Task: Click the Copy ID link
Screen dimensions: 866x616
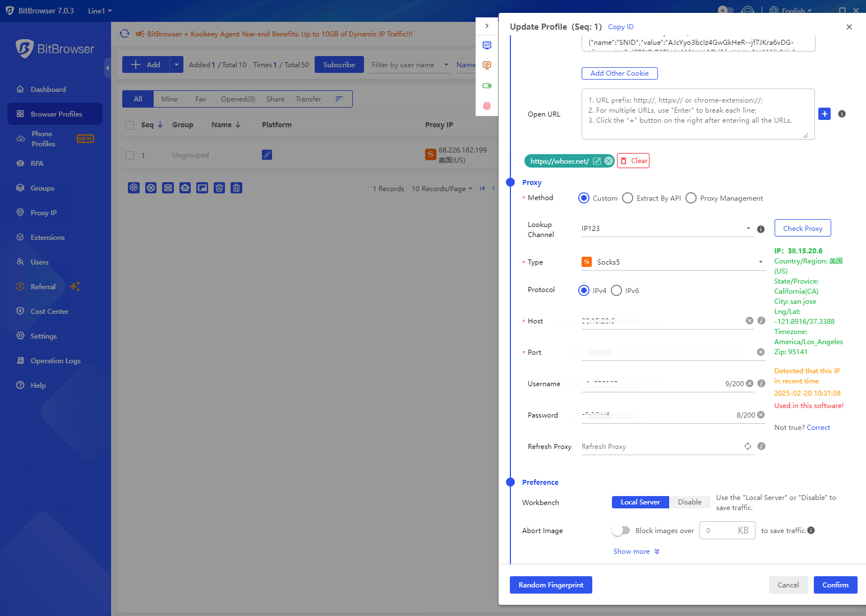Action: click(x=621, y=26)
